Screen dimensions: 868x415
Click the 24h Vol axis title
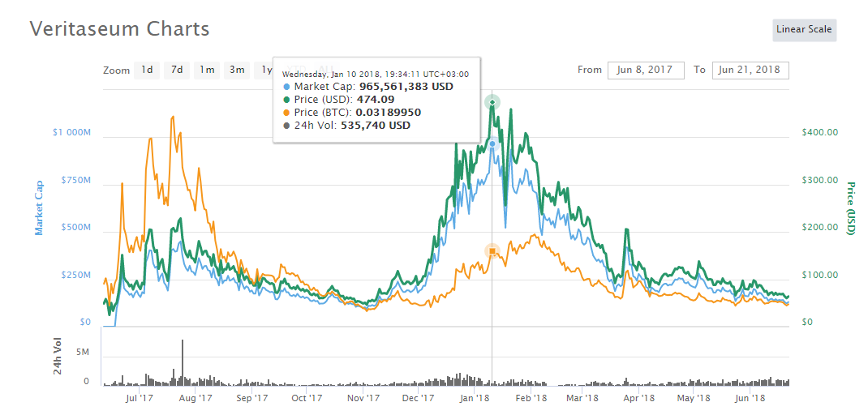point(57,357)
